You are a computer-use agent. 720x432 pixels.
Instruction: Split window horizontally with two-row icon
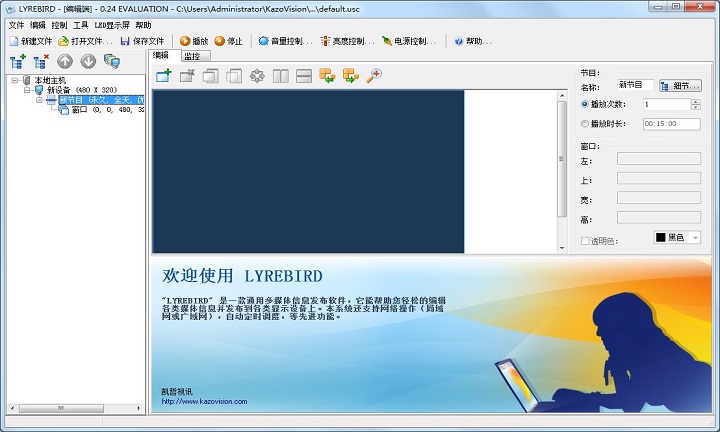[x=304, y=76]
